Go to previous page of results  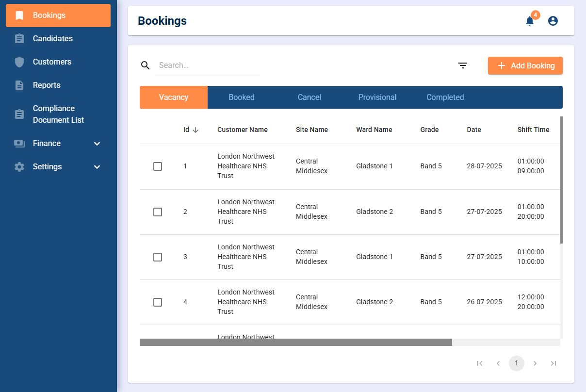(498, 363)
